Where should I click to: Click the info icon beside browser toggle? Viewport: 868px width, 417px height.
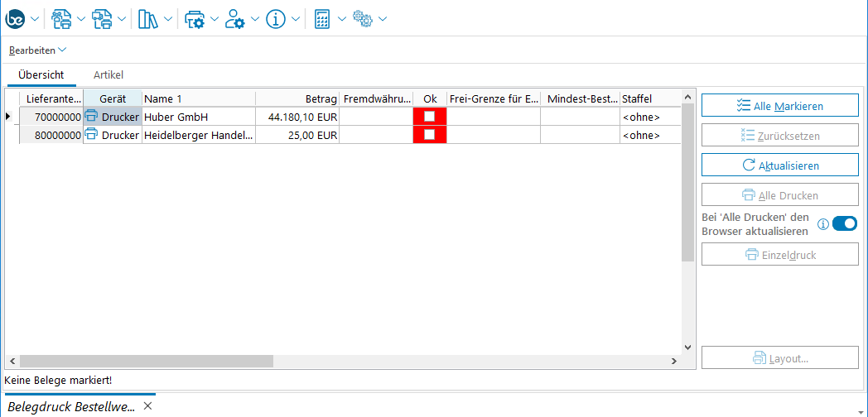[823, 224]
